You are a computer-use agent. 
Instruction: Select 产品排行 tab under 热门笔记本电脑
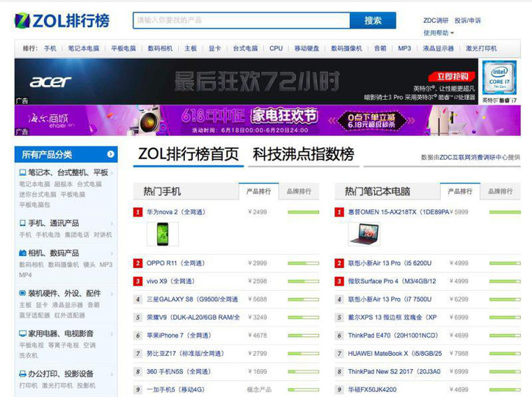click(x=460, y=192)
